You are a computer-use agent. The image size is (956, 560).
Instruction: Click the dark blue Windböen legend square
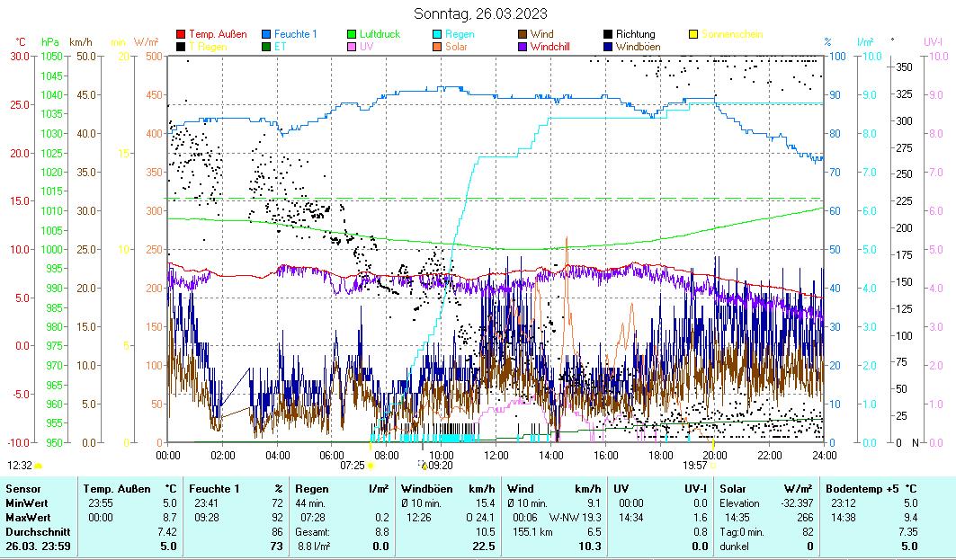pyautogui.click(x=609, y=46)
